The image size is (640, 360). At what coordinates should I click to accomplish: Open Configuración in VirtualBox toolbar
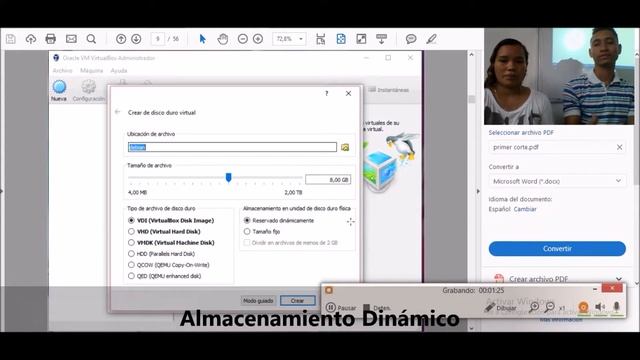[89, 91]
